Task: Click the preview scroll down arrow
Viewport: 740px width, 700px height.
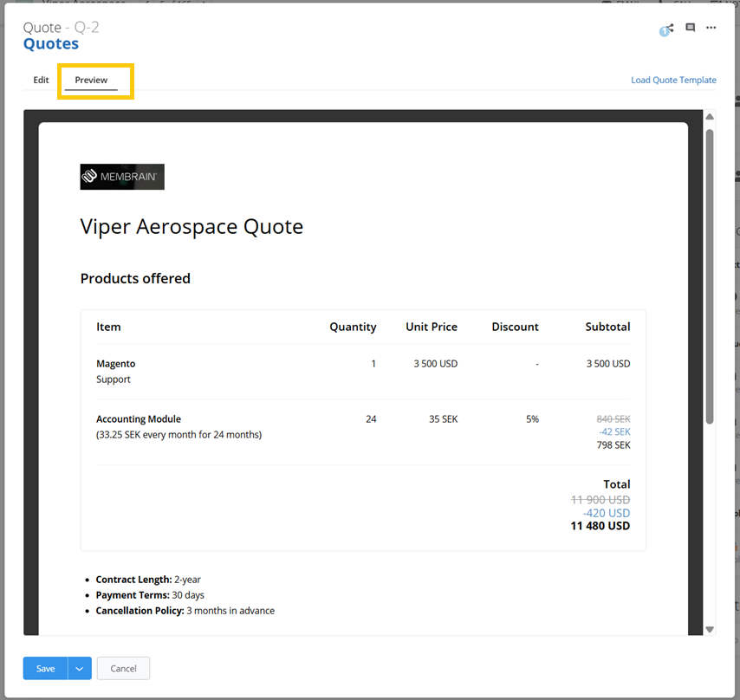Action: [710, 630]
